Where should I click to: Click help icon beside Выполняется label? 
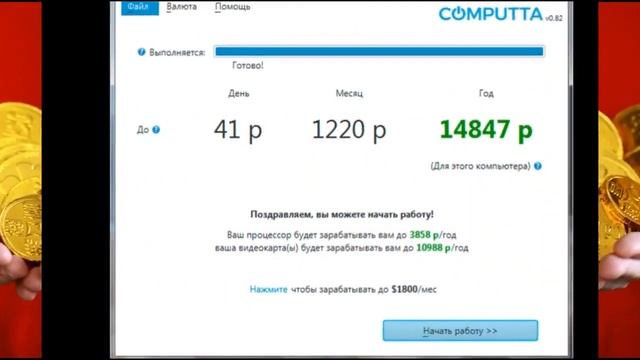pos(141,52)
